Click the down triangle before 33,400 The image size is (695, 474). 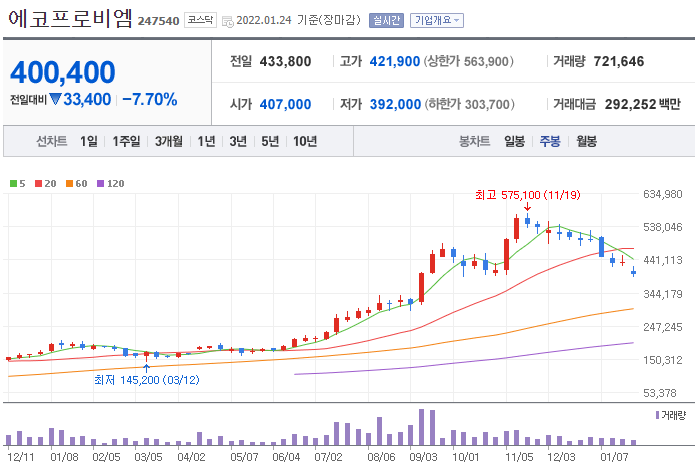point(55,99)
